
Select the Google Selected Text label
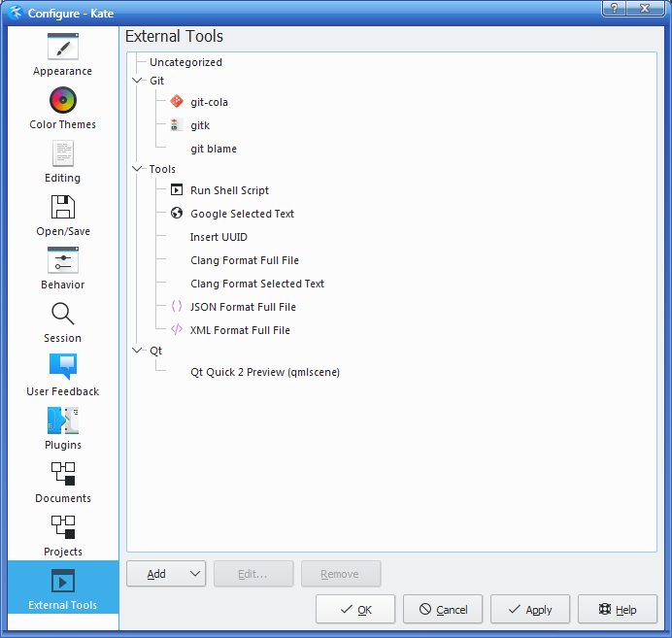coord(242,214)
